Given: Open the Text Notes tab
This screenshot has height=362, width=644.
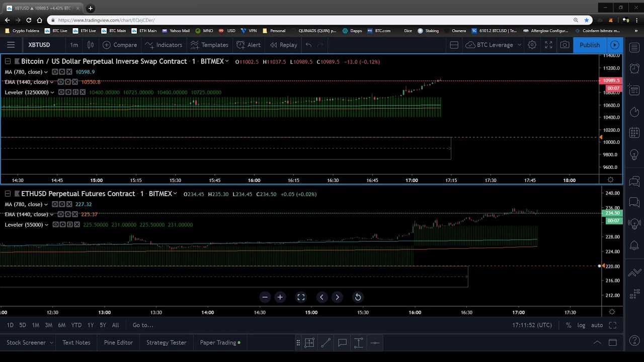Looking at the screenshot, I should point(76,342).
